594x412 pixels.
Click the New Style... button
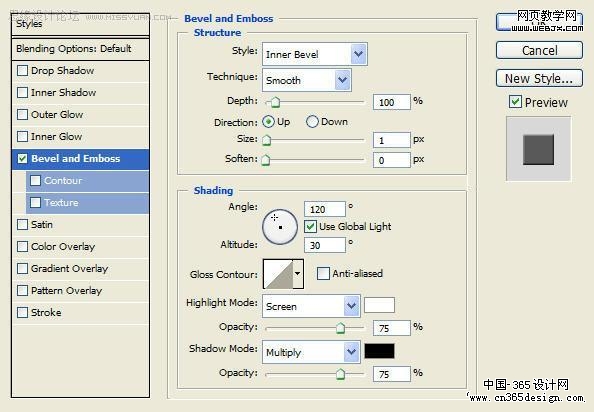539,78
